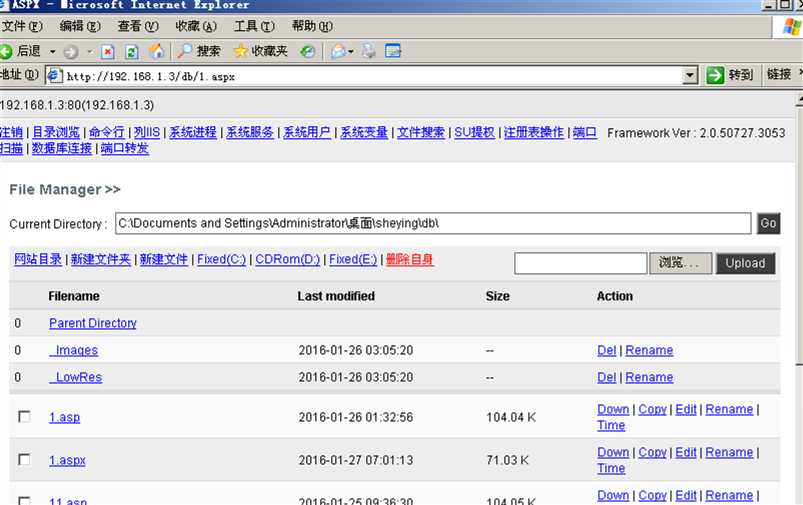Click the 链接 links toolbar label
The width and height of the screenshot is (803, 505).
(x=779, y=75)
